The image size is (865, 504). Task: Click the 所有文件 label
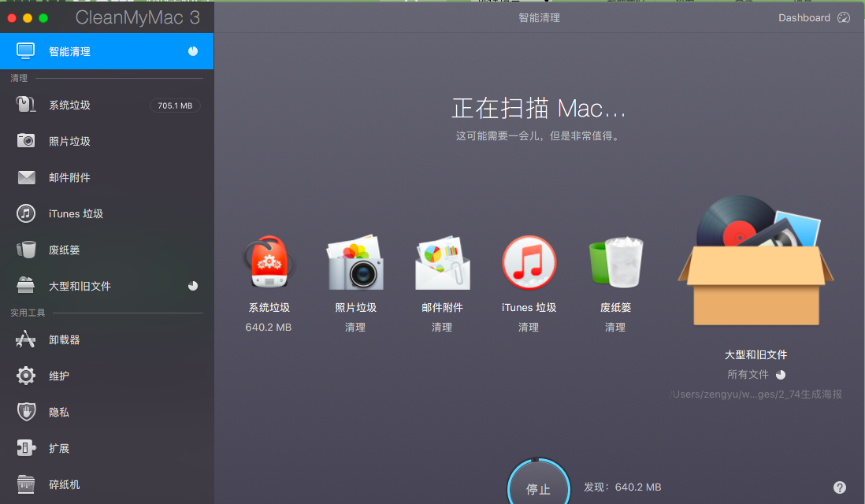tap(748, 374)
